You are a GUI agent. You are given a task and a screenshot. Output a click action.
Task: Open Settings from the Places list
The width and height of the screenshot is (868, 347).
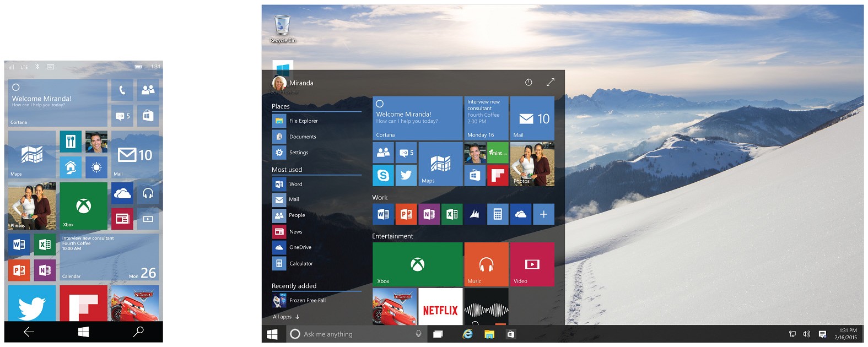(x=316, y=153)
